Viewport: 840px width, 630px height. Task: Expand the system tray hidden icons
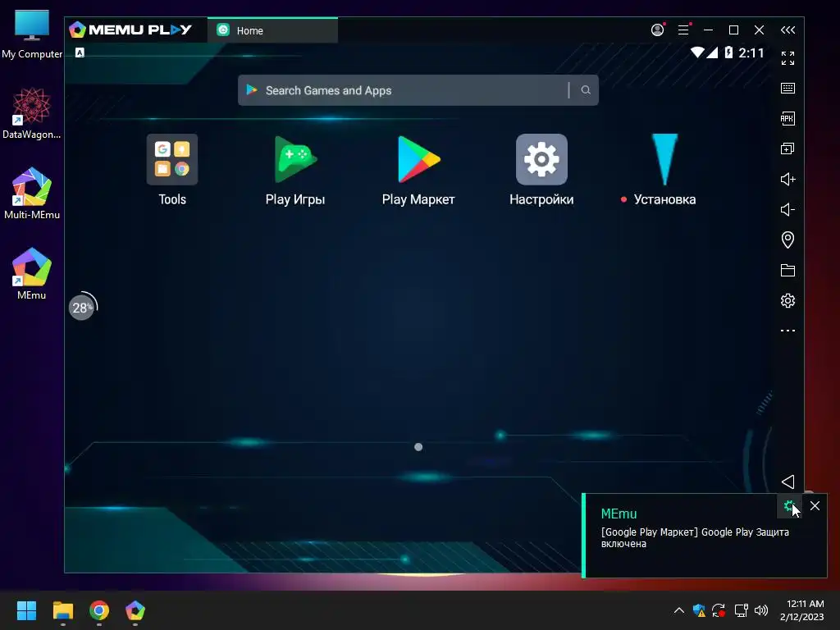(x=678, y=610)
